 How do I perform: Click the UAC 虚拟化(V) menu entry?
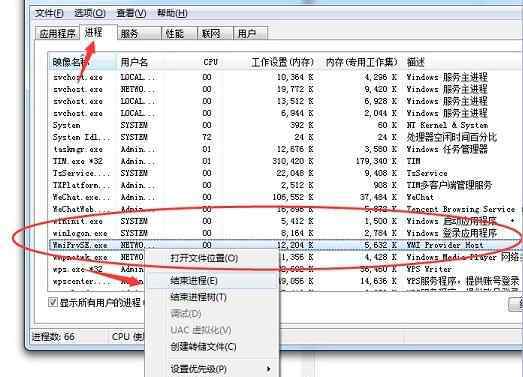[x=201, y=330]
